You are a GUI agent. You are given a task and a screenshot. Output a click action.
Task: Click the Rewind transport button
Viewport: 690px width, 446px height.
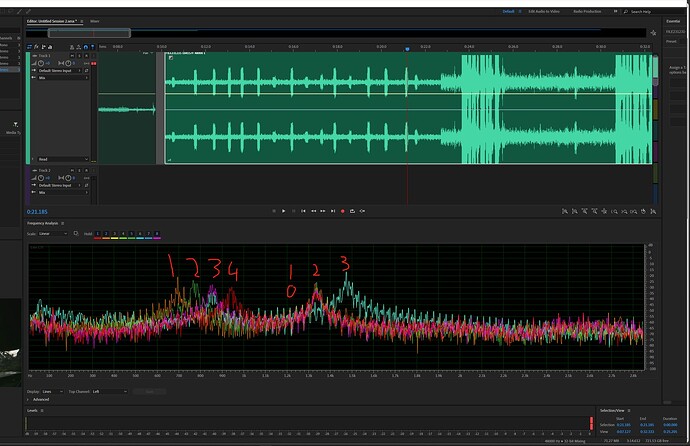(x=314, y=211)
